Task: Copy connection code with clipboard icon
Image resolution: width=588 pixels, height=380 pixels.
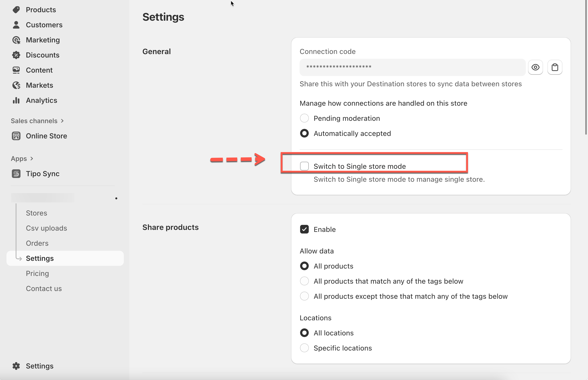Action: pos(555,67)
